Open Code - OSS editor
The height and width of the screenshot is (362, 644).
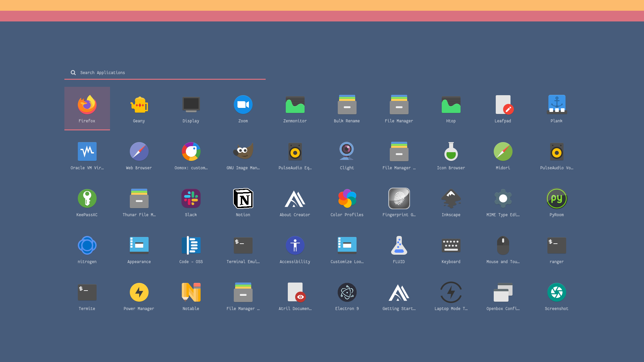[x=191, y=249]
